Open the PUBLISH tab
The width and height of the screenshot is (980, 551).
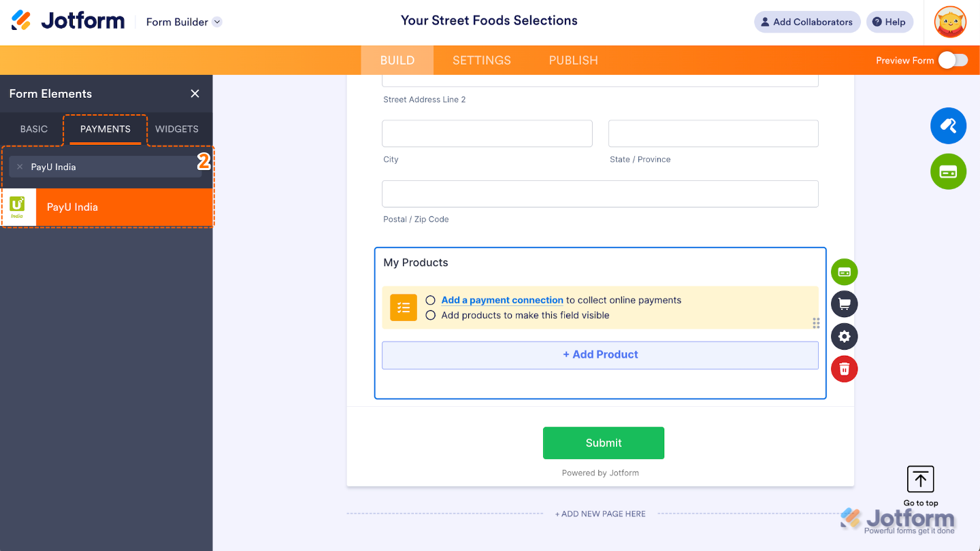click(x=573, y=60)
